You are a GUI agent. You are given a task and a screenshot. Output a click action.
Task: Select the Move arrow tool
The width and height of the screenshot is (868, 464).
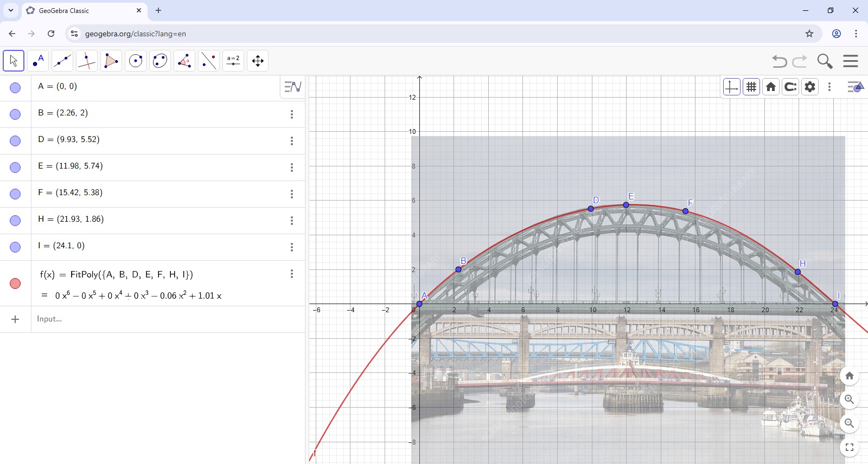click(14, 61)
